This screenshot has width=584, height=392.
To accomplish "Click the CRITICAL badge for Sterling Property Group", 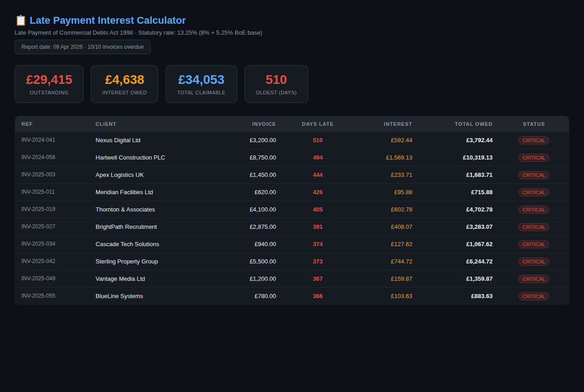I will 533,262.
